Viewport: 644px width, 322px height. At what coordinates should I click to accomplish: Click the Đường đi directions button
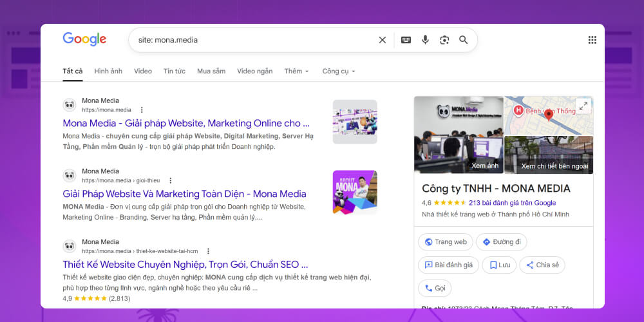(x=502, y=242)
